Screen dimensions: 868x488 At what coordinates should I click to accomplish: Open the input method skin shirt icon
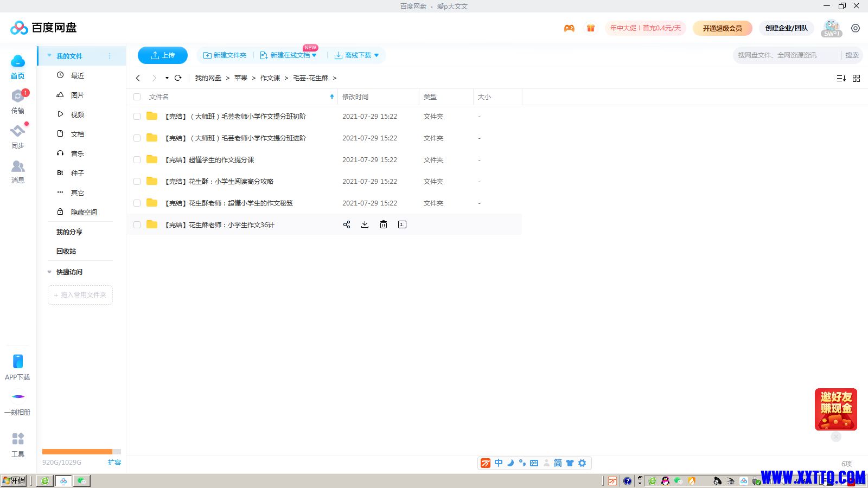pos(570,463)
